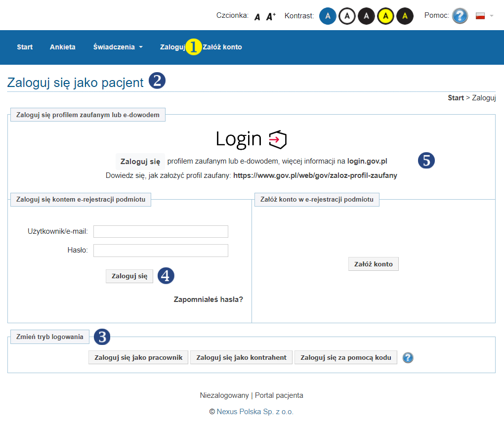Focus the Hasło password field
The height and width of the screenshot is (427, 504).
click(x=161, y=251)
